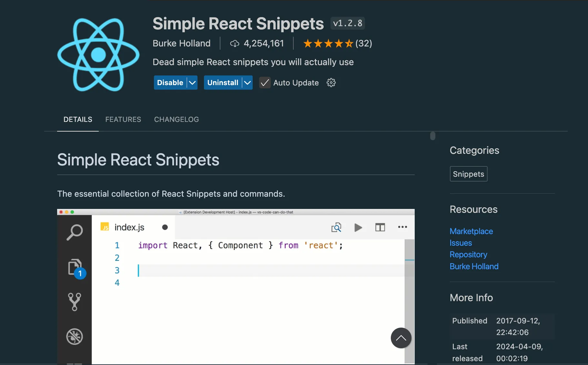Click the extension demo preview image

tap(236, 287)
